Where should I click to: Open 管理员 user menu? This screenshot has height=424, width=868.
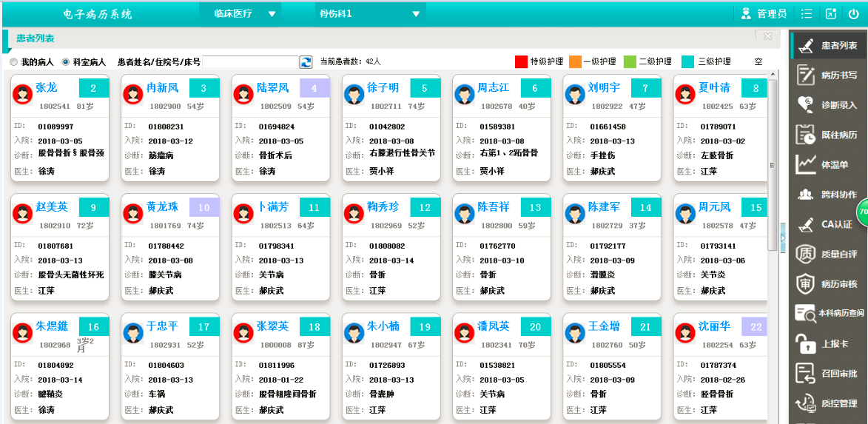tap(764, 13)
